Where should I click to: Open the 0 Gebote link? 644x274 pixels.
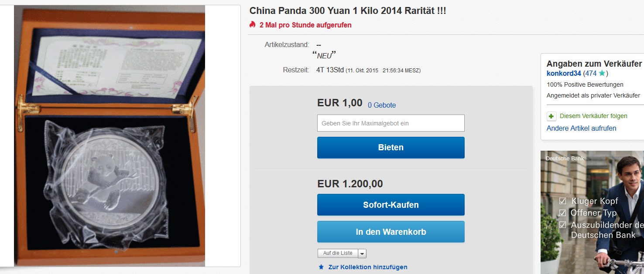[x=382, y=105]
